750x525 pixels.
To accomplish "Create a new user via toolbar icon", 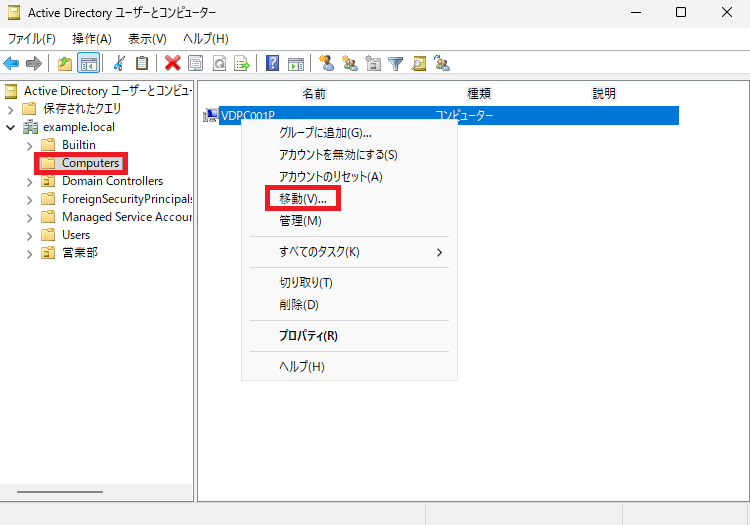I will (327, 63).
